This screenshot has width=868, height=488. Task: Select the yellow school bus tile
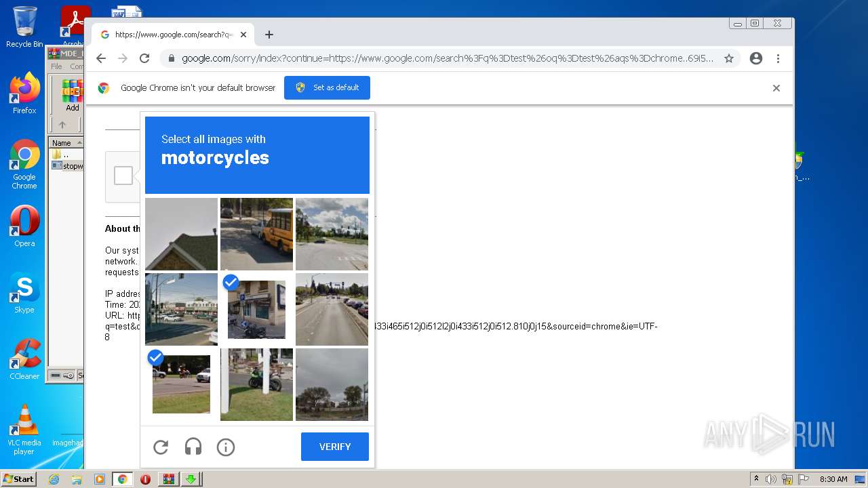click(256, 234)
